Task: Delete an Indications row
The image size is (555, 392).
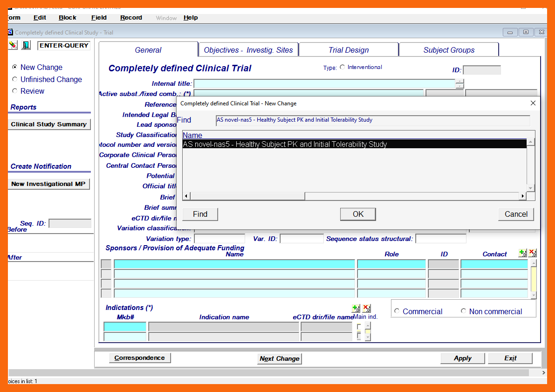Action: point(366,308)
